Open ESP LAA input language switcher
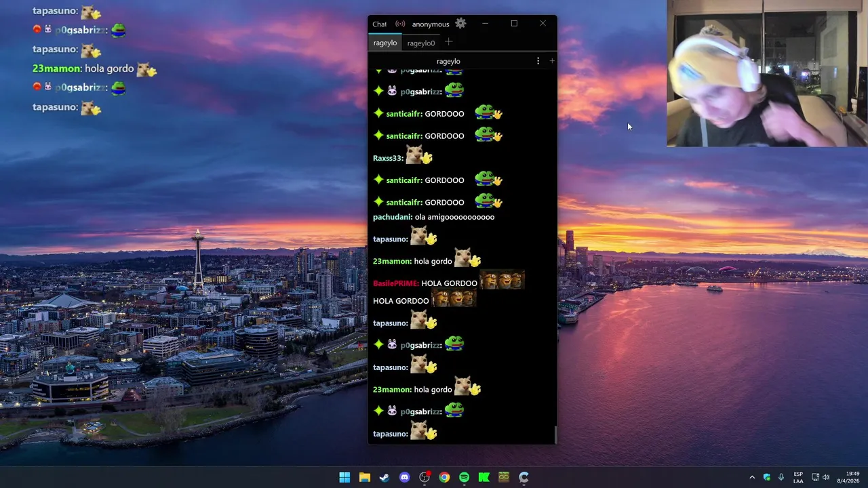 (x=798, y=477)
